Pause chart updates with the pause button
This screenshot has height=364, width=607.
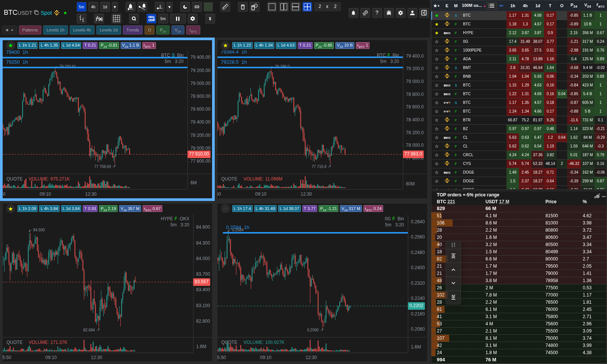(x=178, y=19)
